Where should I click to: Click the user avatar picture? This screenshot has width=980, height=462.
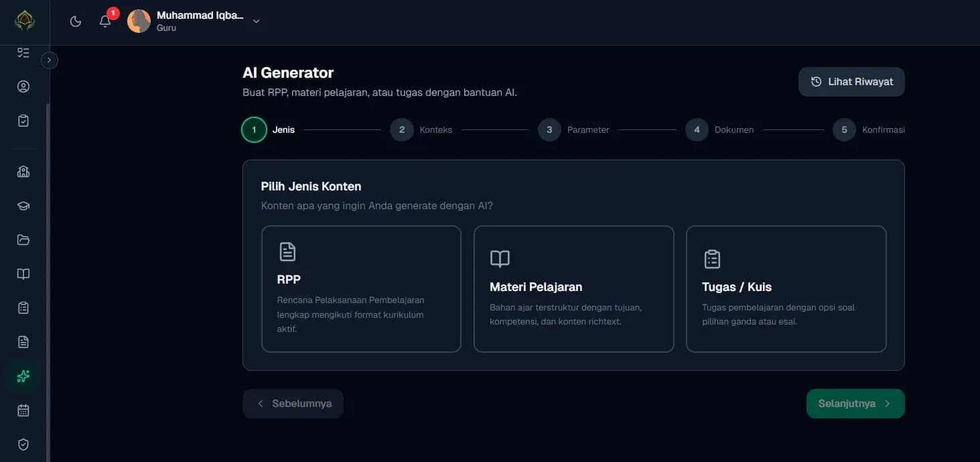(139, 21)
